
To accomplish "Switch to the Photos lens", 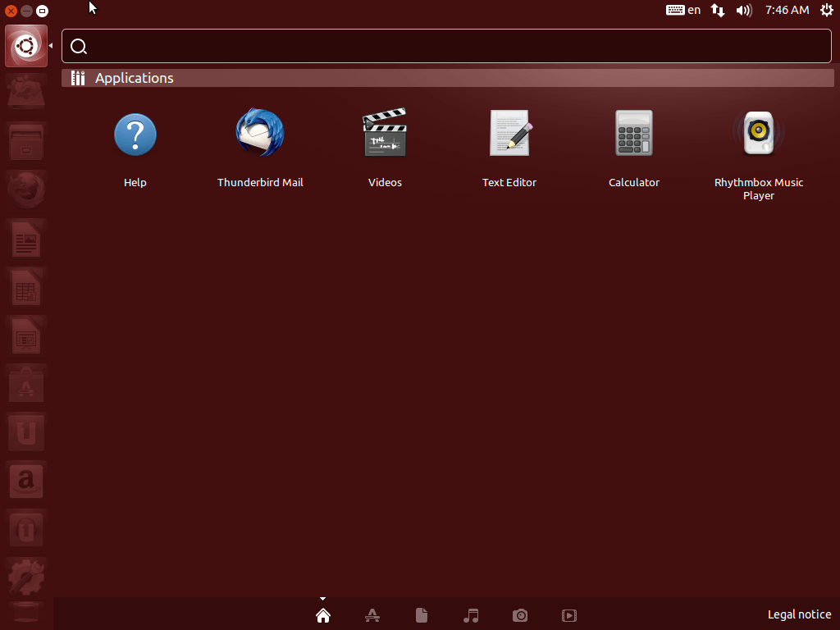I will tap(520, 615).
